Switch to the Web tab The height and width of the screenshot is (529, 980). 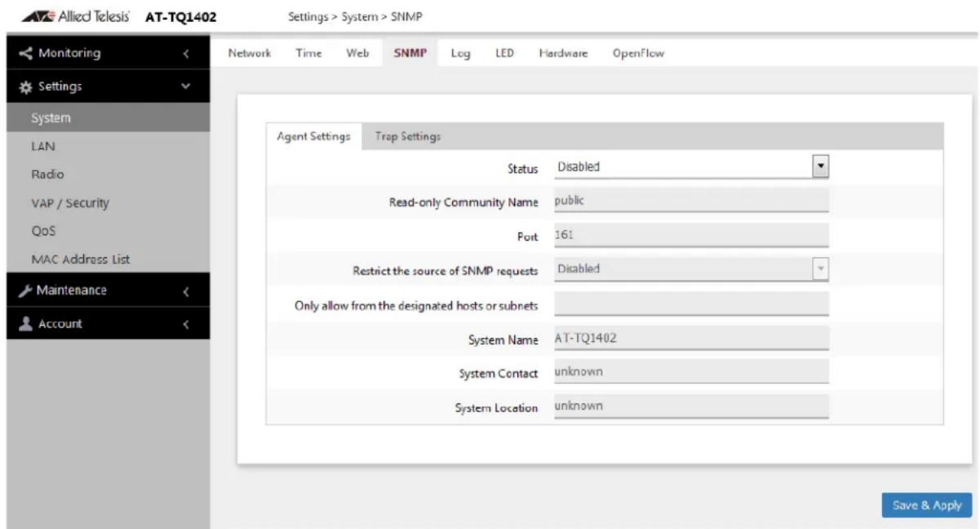pos(357,53)
